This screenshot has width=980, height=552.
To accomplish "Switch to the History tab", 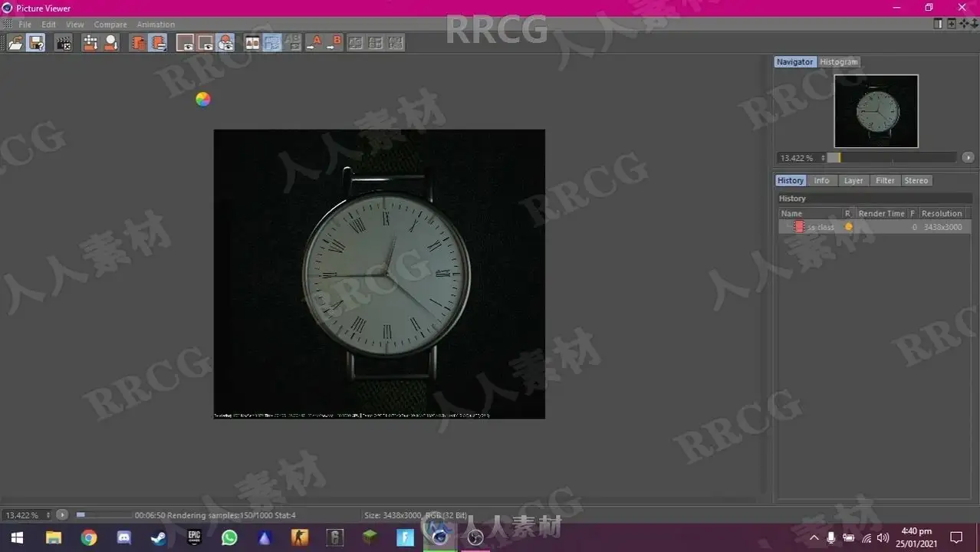I will pos(791,181).
